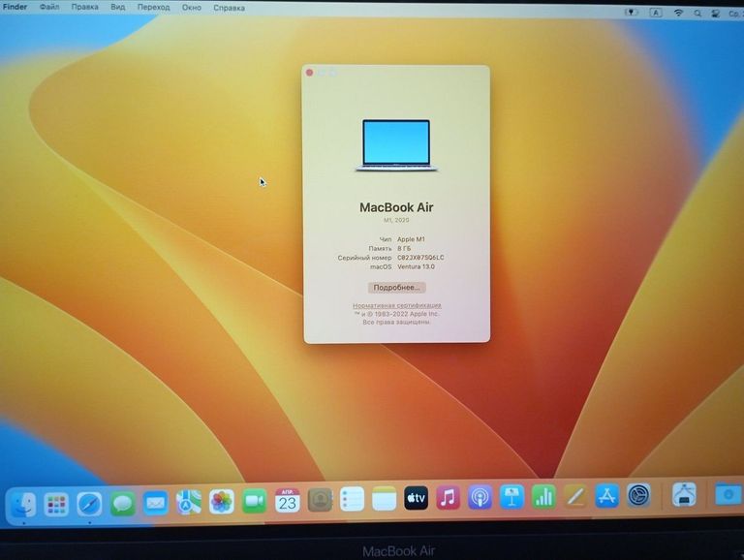744x560 pixels.
Task: Open the Notes app in the Dock
Action: (x=384, y=499)
